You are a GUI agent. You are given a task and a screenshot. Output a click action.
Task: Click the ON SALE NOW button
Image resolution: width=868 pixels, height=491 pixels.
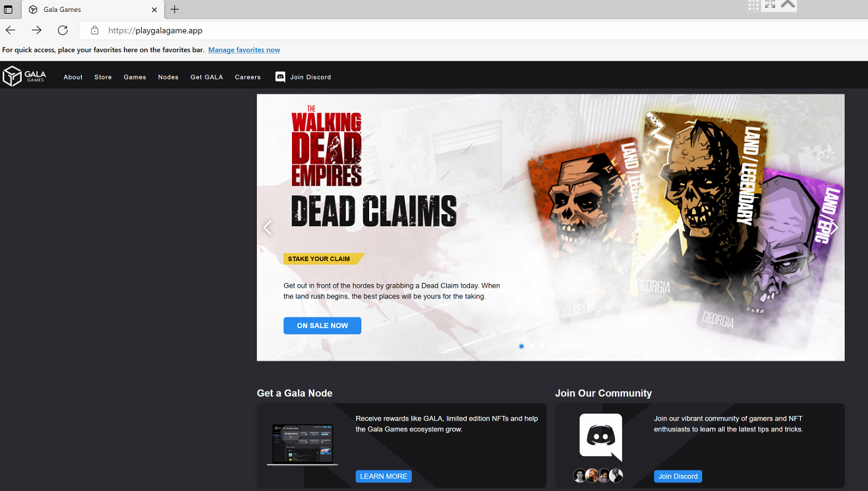pos(322,326)
